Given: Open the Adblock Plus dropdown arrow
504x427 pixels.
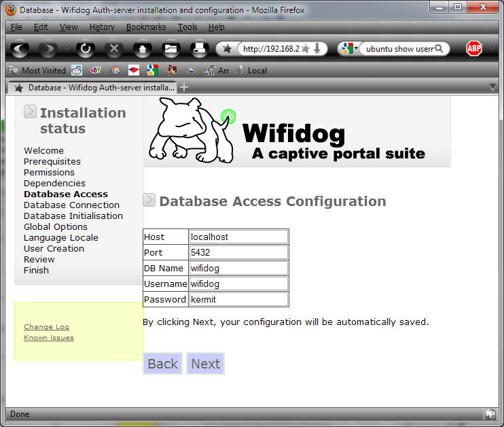Looking at the screenshot, I should point(492,49).
